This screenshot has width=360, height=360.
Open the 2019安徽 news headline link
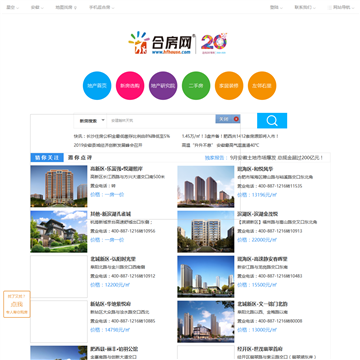point(108,145)
